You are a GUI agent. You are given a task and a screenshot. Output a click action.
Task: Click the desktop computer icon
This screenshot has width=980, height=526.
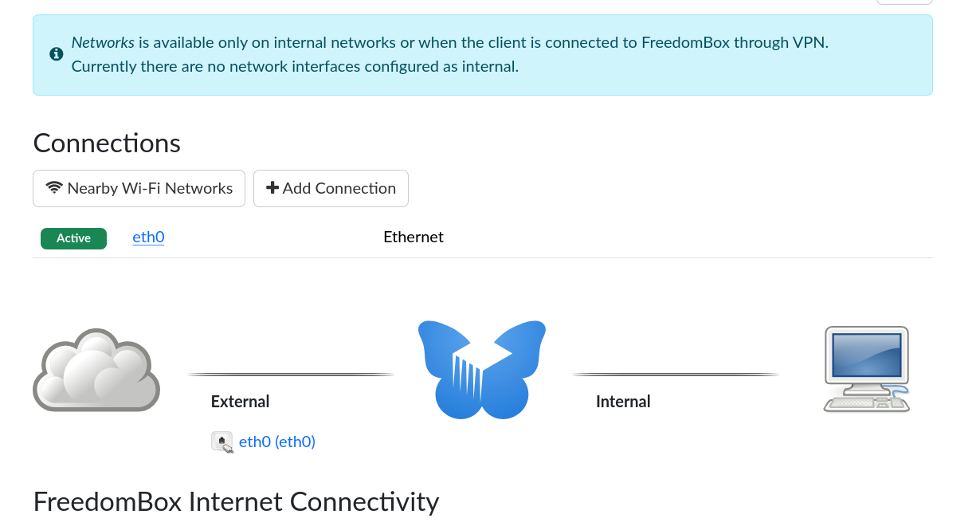[866, 368]
